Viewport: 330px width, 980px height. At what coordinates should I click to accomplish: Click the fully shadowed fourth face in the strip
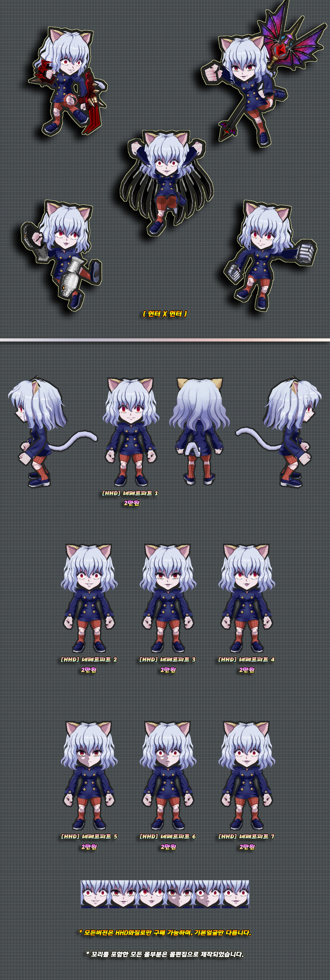pos(179,894)
